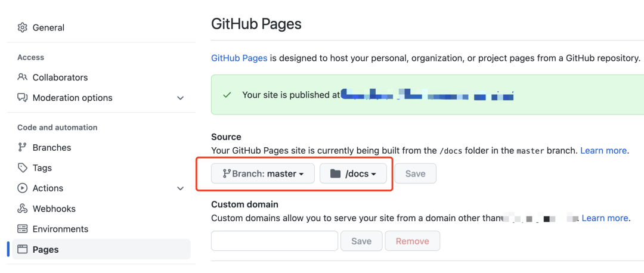Click the Moderation options comment icon
This screenshot has height=273, width=644.
pyautogui.click(x=22, y=98)
